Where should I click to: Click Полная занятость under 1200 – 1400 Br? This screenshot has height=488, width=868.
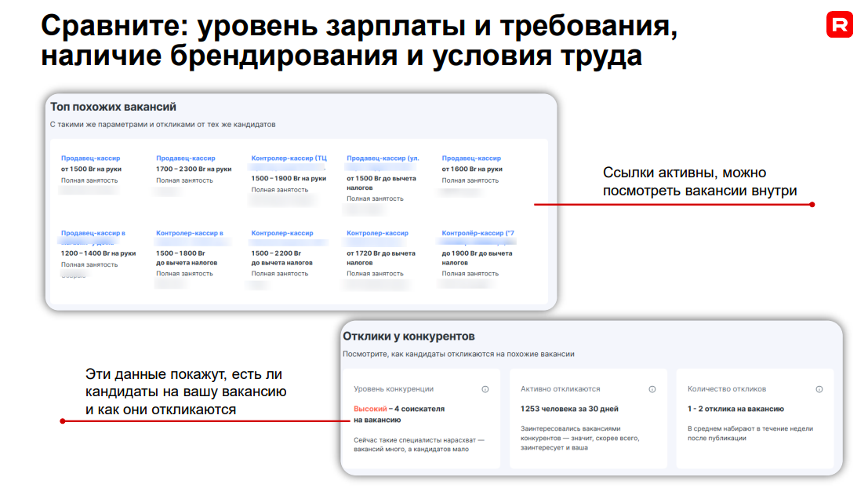(x=89, y=264)
